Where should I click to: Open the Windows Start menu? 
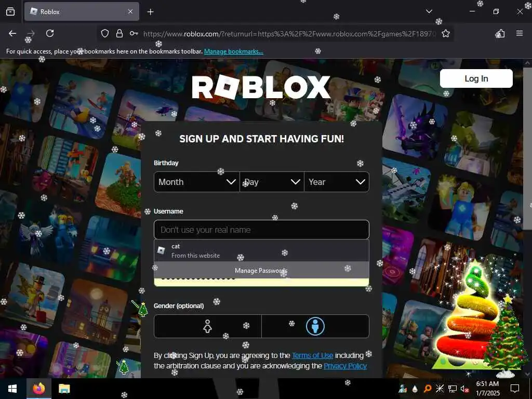12,389
